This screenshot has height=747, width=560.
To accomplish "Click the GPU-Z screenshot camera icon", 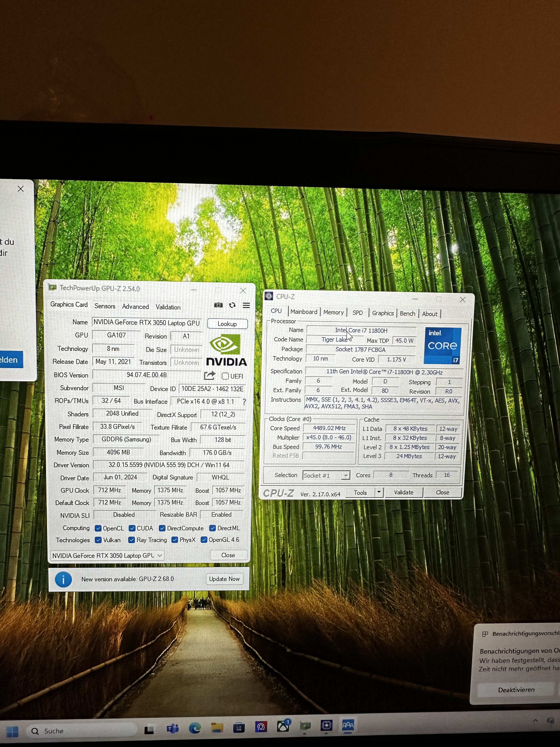I will point(218,305).
